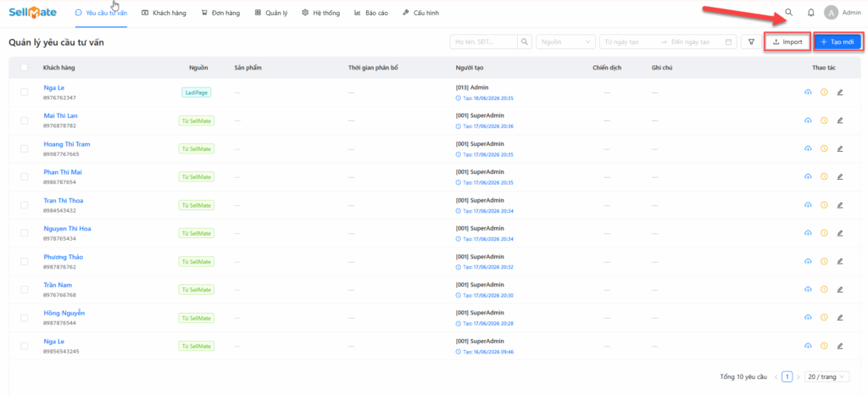Click cloud upload icon for Phan Thi Mai

click(x=808, y=176)
